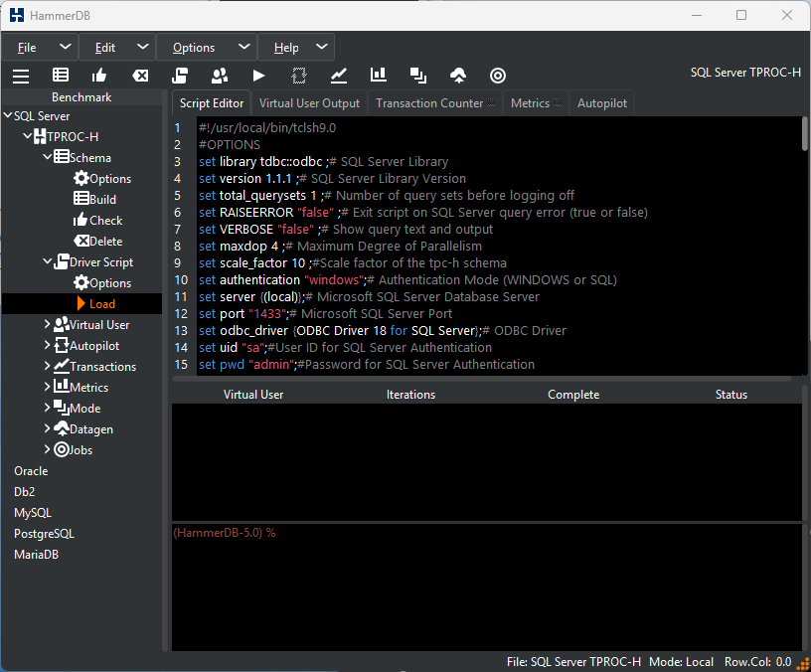Viewport: 811px width, 672px height.
Task: Select the MySQL database in tree
Action: click(33, 513)
